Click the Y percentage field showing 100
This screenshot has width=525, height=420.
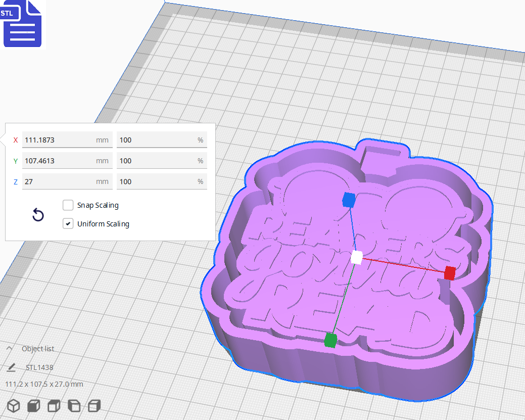click(x=162, y=161)
